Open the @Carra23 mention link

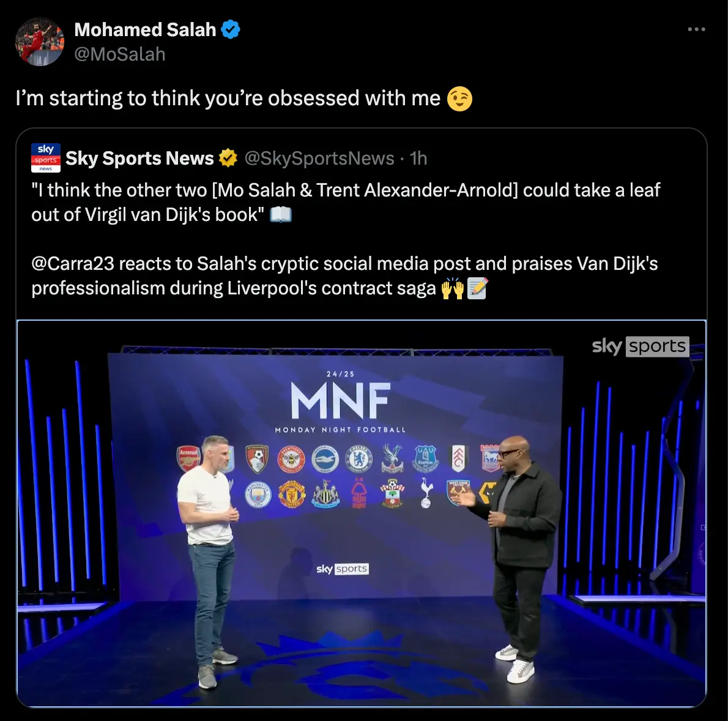[73, 264]
